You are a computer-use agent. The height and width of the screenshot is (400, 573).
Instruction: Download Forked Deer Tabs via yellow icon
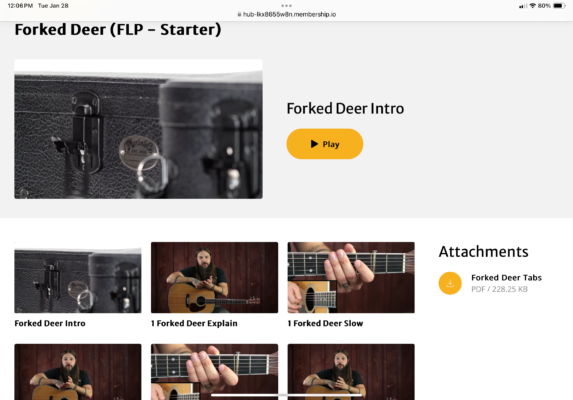pos(450,283)
